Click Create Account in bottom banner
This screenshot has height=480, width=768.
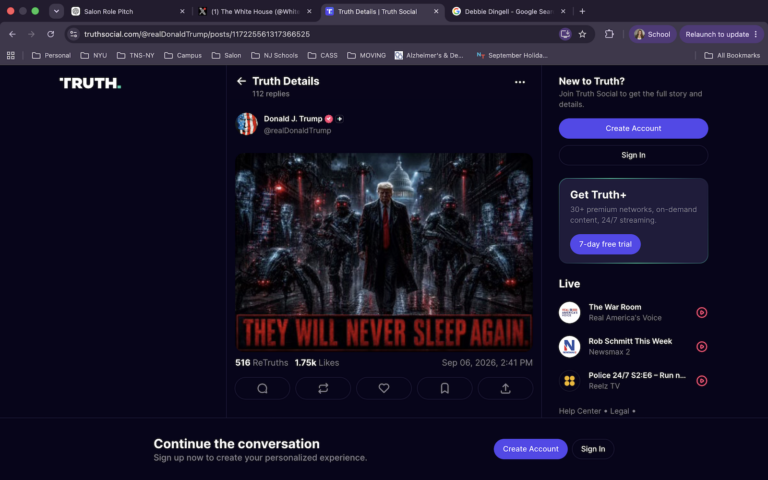(x=530, y=449)
